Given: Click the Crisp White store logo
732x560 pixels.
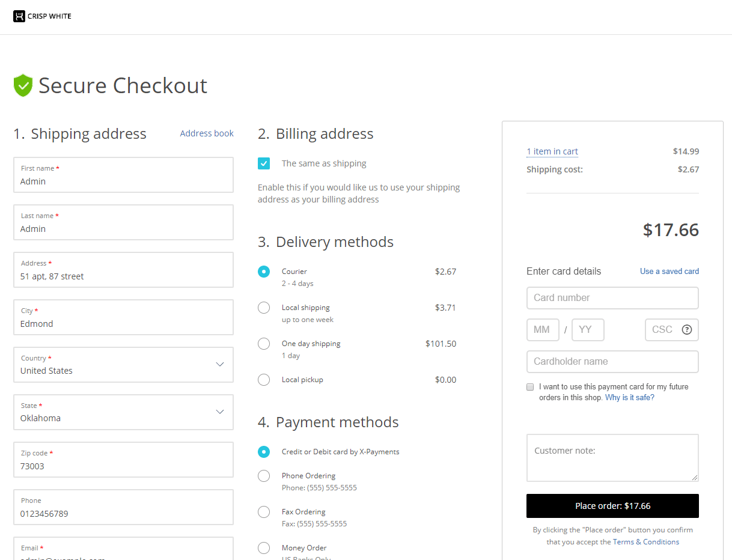Looking at the screenshot, I should [41, 16].
